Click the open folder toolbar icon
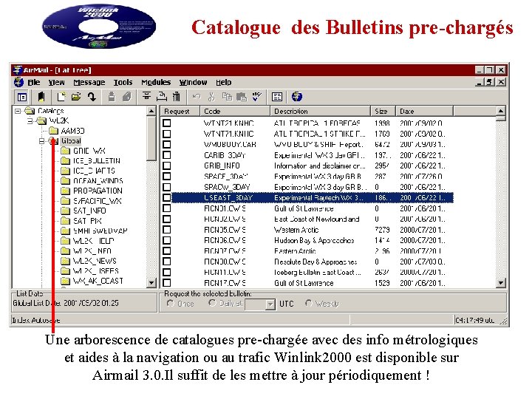Screen dimensions: 532x399 (x=76, y=97)
